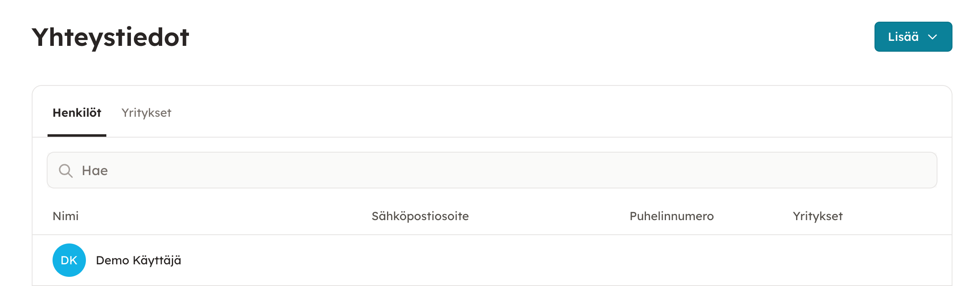Click the Hae placeholder text
The image size is (980, 286).
[x=95, y=171]
